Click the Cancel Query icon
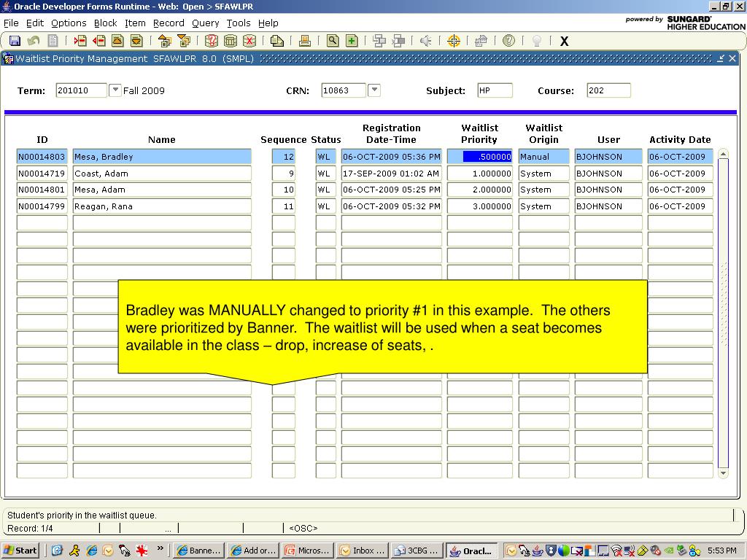This screenshot has height=560, width=747. tap(249, 41)
